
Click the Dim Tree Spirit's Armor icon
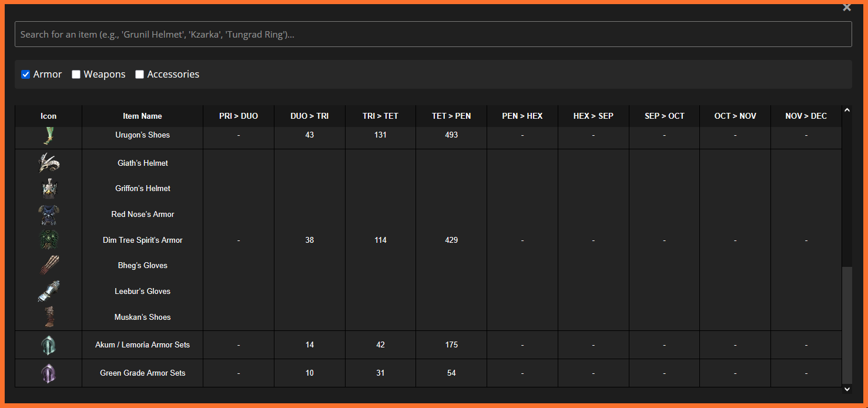(x=49, y=240)
